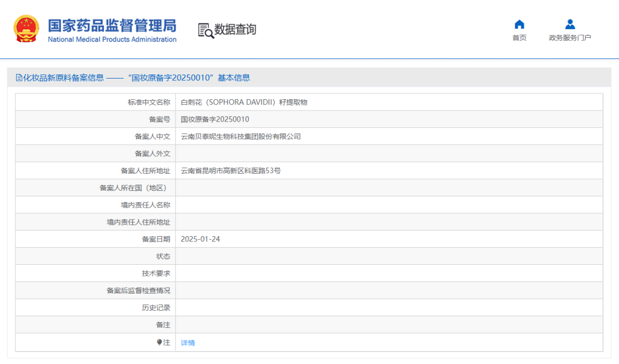Click the 技术要求 label
The width and height of the screenshot is (619, 364).
[x=156, y=273]
